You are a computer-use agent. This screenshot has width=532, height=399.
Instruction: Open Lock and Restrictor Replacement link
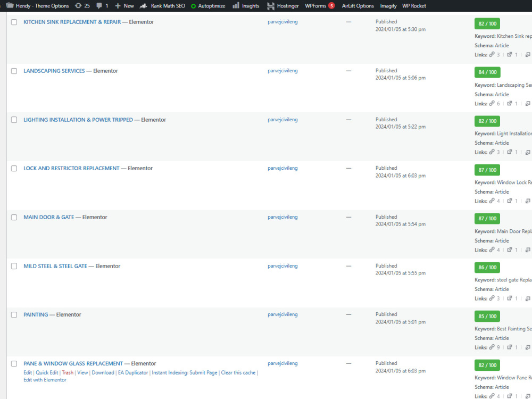71,168
